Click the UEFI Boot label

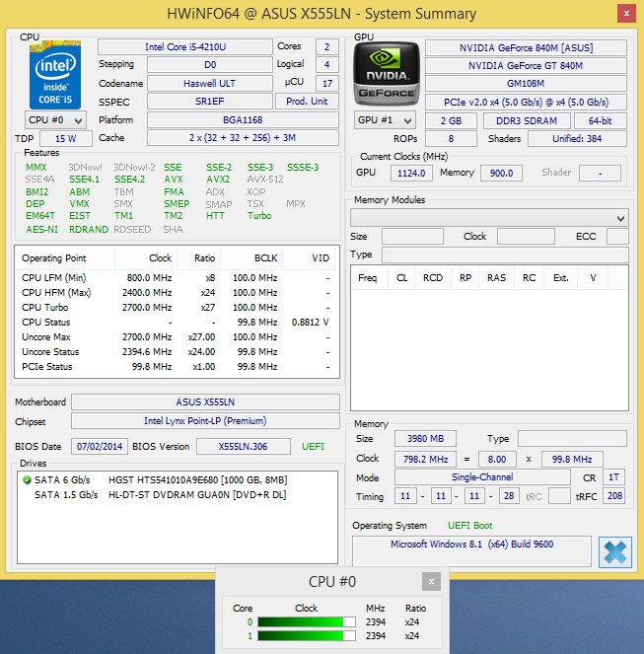click(x=469, y=526)
